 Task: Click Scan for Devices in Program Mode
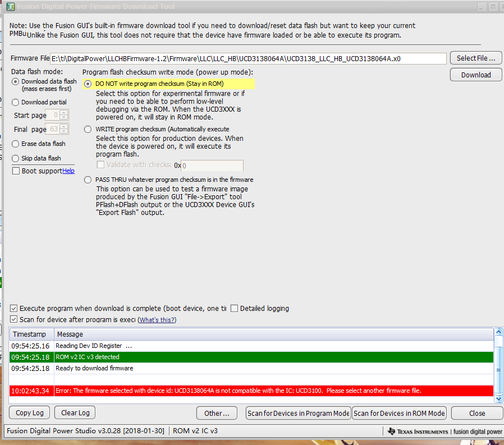(298, 413)
